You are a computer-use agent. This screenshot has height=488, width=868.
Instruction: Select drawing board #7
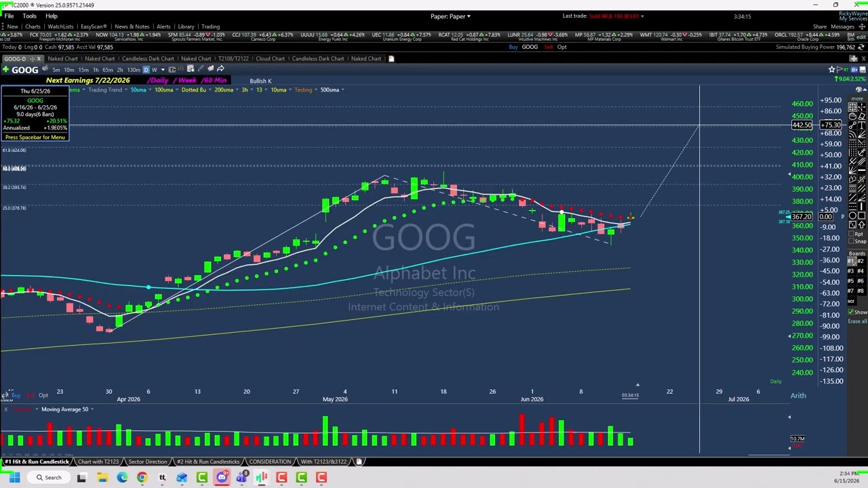pos(851,291)
